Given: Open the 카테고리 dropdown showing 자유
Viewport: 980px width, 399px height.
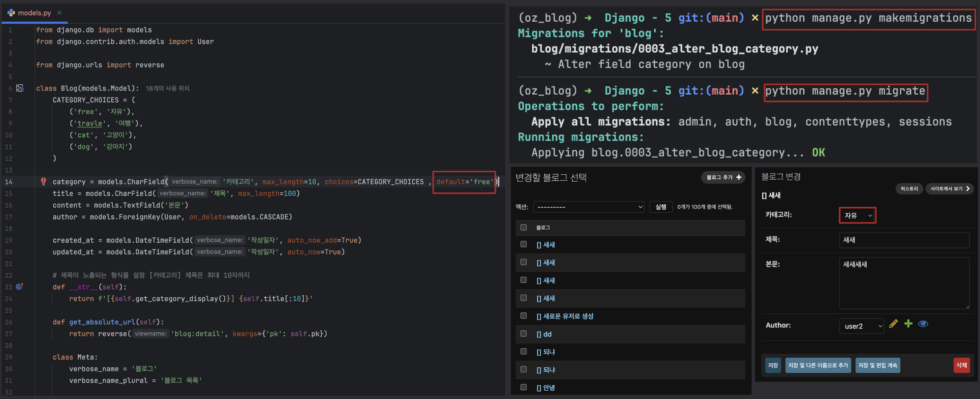Looking at the screenshot, I should coord(857,215).
